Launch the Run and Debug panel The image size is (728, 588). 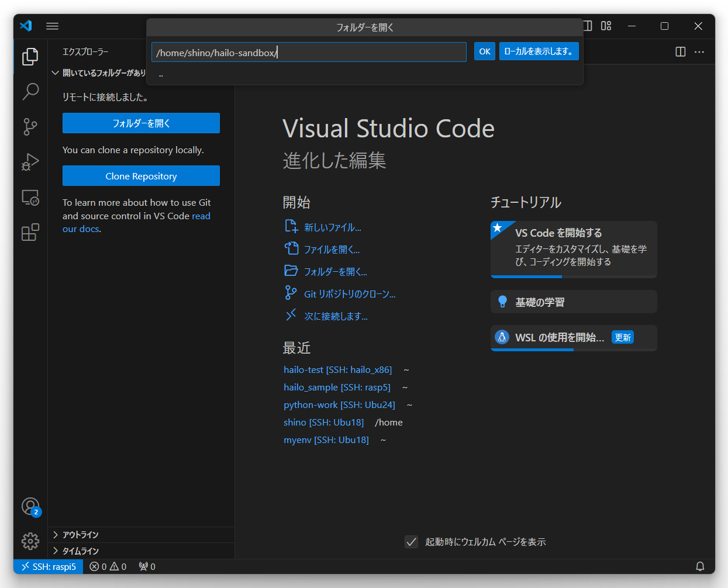pos(30,162)
